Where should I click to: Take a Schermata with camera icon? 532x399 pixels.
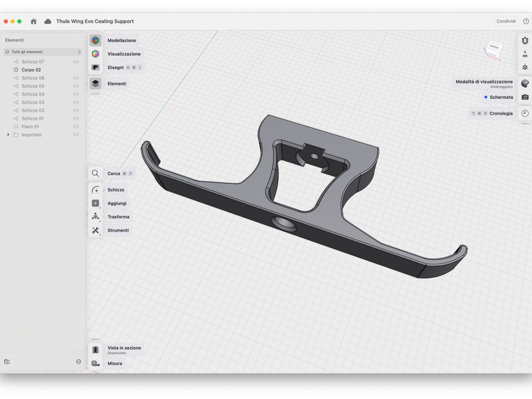click(525, 97)
